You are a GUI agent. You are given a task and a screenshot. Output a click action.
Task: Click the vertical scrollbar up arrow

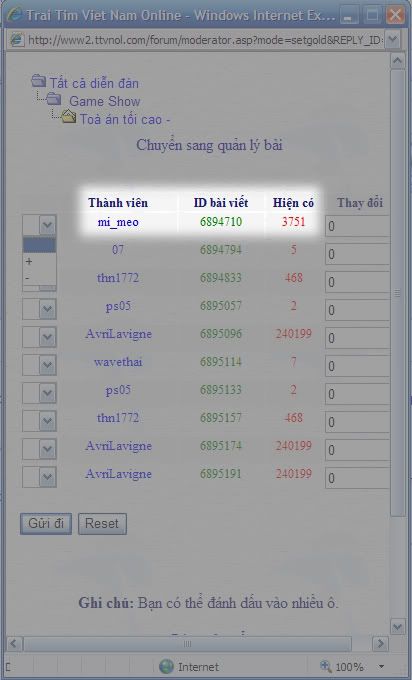point(398,61)
